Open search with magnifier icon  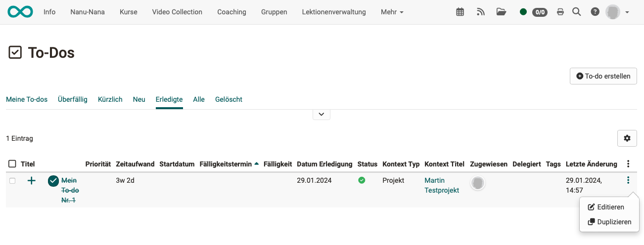576,12
